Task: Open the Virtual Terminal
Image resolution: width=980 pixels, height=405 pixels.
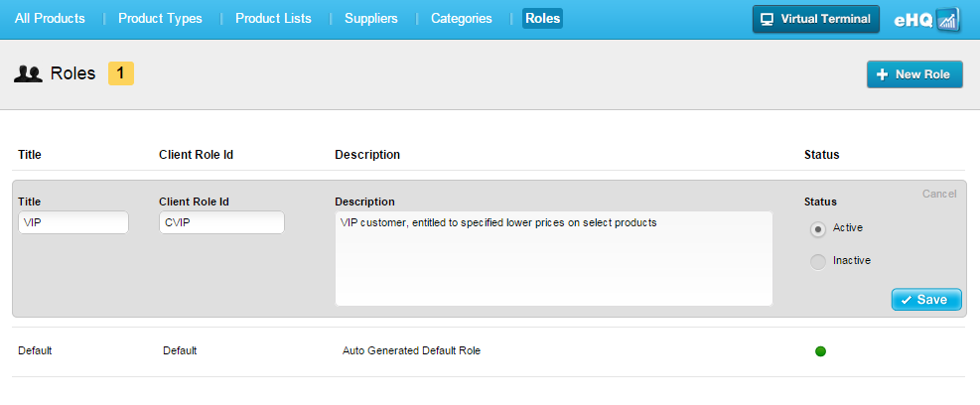Action: pos(815,19)
